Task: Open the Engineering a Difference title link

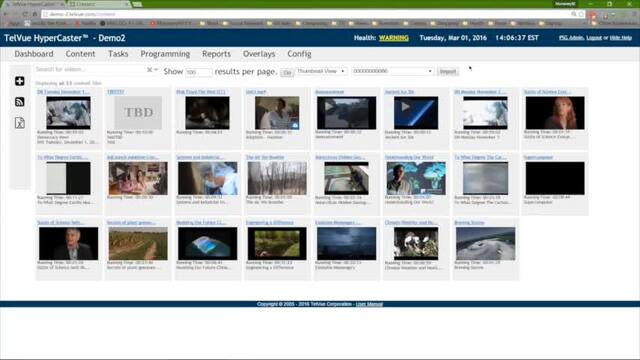Action: pyautogui.click(x=269, y=222)
